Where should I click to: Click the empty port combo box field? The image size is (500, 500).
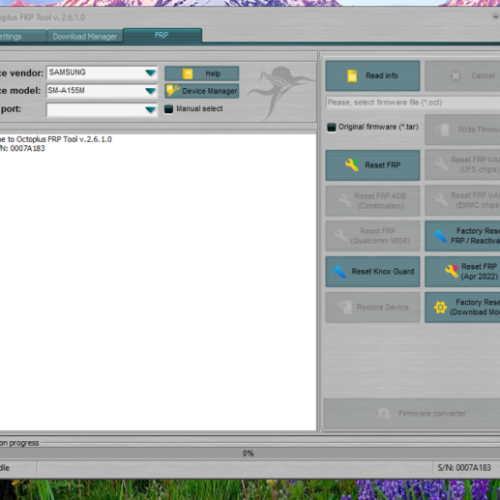102,109
